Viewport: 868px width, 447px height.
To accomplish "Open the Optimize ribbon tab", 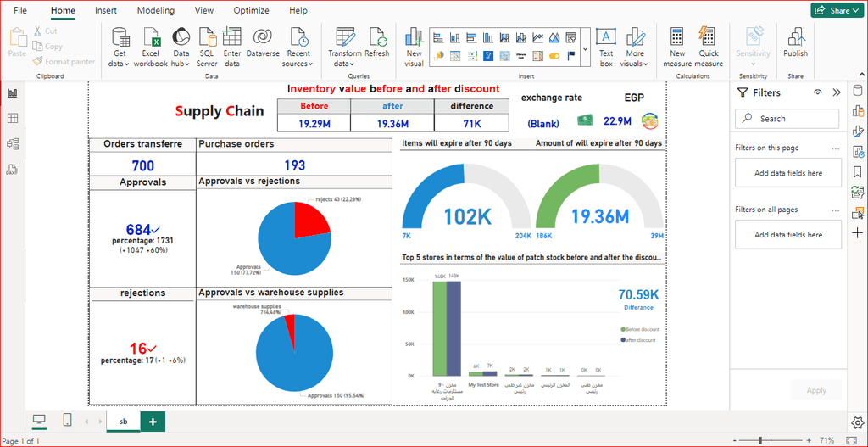I will 251,10.
